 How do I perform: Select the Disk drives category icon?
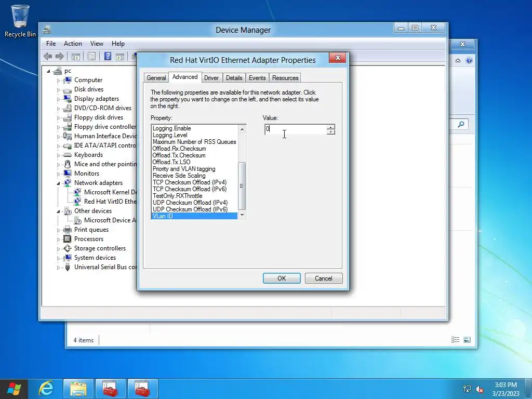coord(68,89)
